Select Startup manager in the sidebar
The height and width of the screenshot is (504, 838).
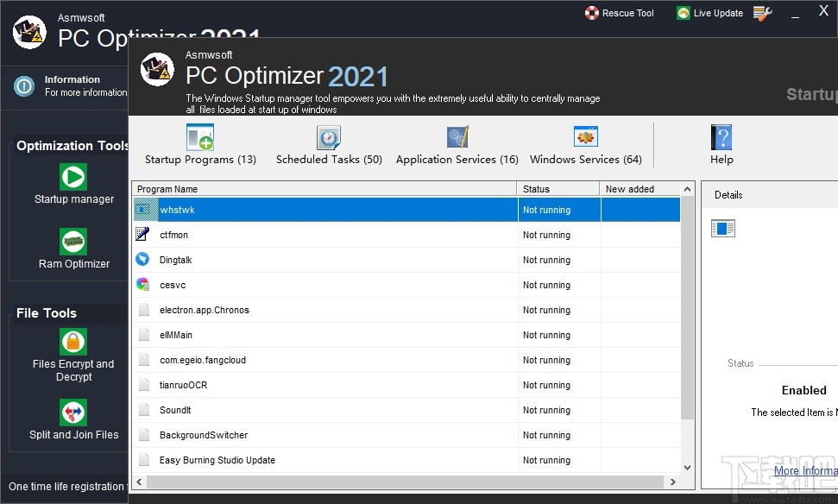[73, 186]
